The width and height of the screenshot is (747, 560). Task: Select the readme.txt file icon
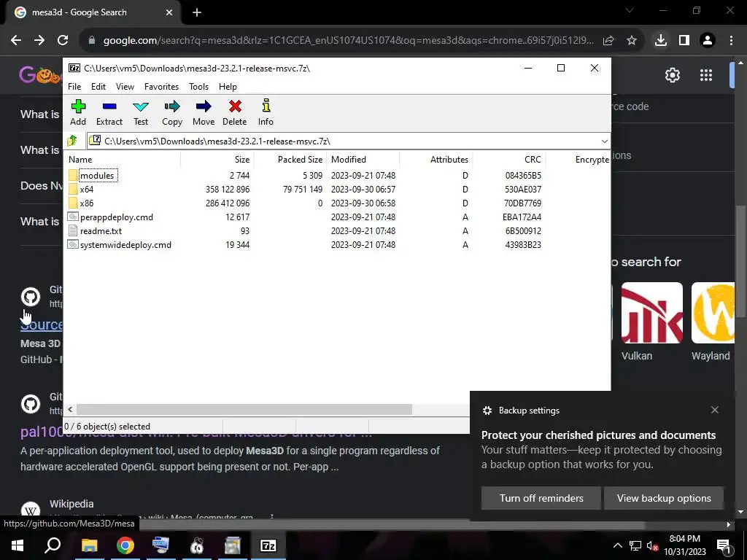pos(73,230)
